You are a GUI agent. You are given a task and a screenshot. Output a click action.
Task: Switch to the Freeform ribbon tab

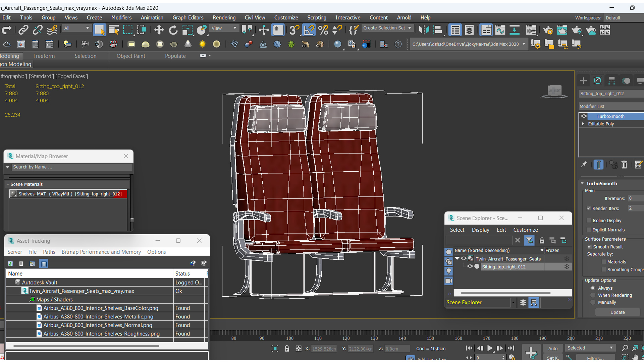pyautogui.click(x=44, y=56)
